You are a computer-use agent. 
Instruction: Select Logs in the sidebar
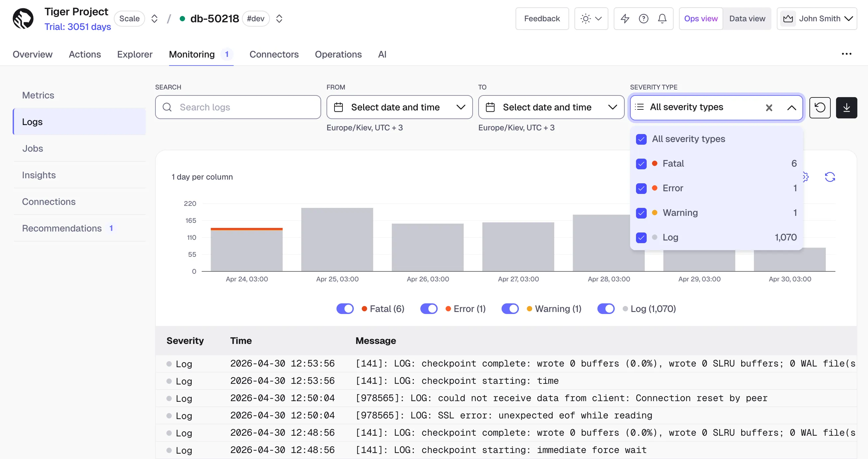79,122
